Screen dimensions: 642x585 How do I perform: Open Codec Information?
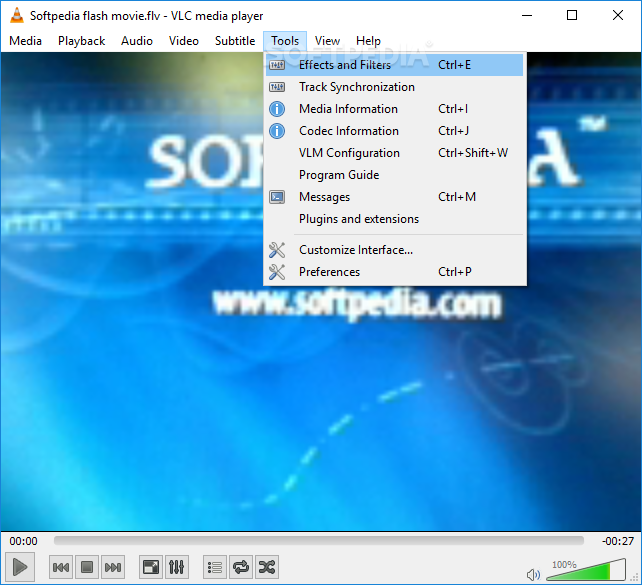[x=394, y=131]
